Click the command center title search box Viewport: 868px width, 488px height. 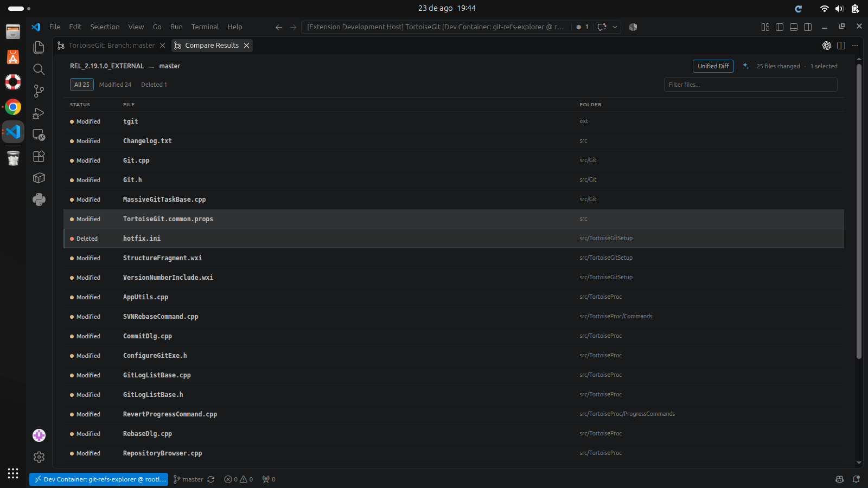pyautogui.click(x=436, y=27)
